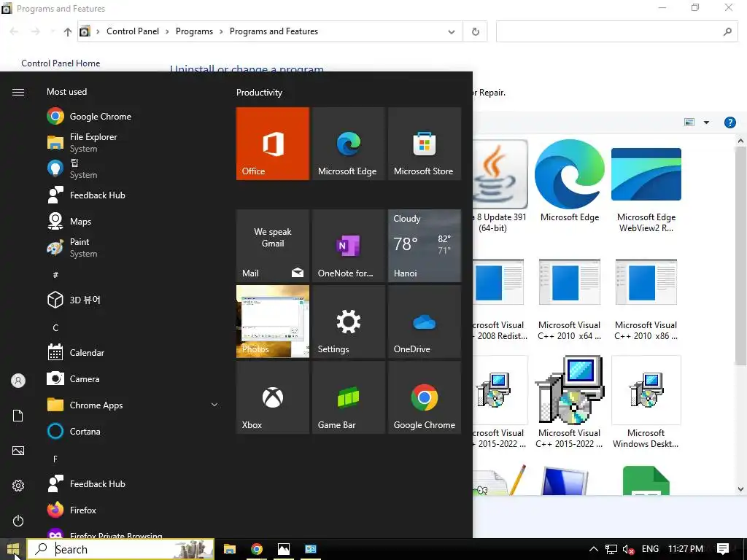Click the Google Chrome tile

[x=425, y=397]
